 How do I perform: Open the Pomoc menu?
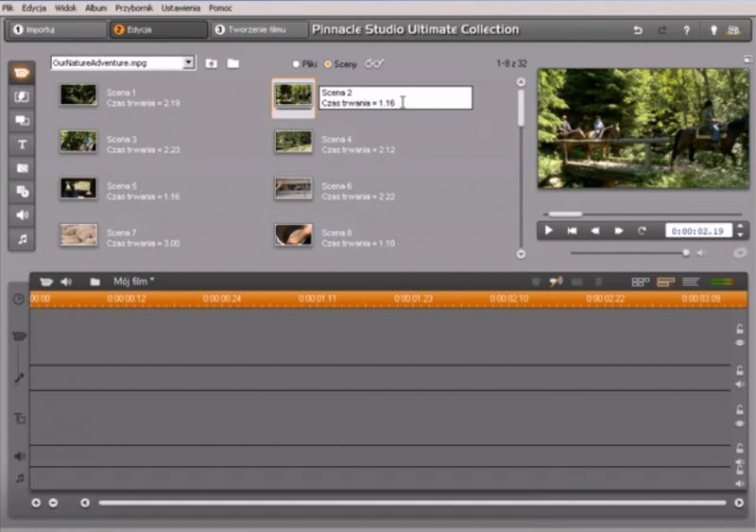point(220,9)
